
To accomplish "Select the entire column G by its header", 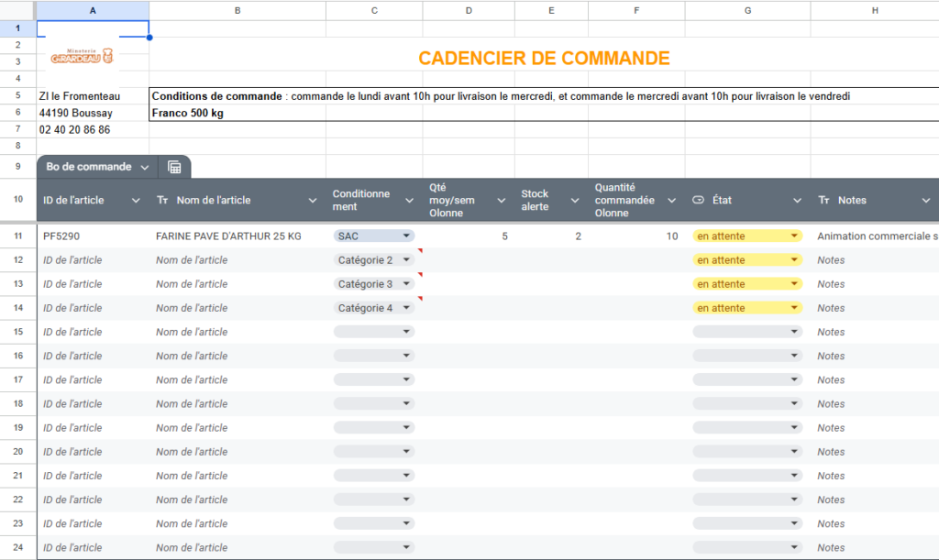I will click(x=747, y=9).
